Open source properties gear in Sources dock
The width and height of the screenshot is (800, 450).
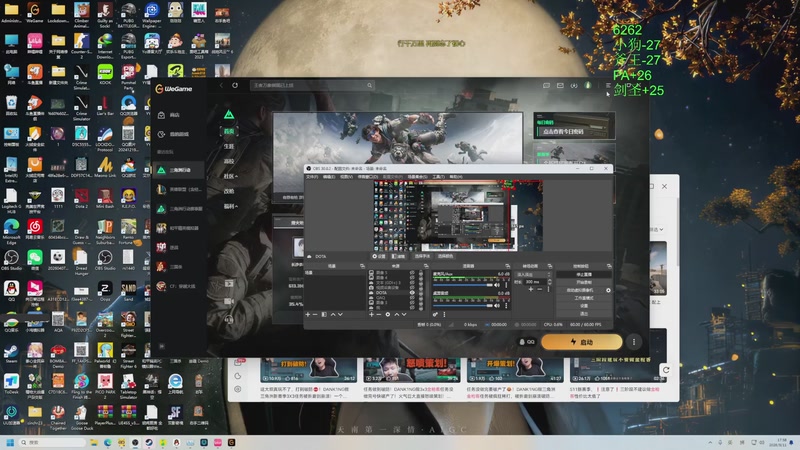[388, 314]
